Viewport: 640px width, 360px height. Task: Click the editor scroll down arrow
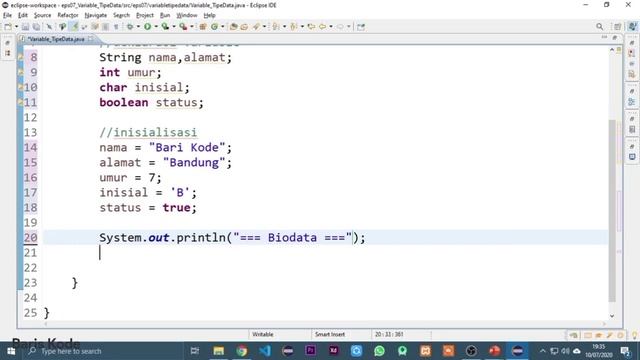click(612, 316)
